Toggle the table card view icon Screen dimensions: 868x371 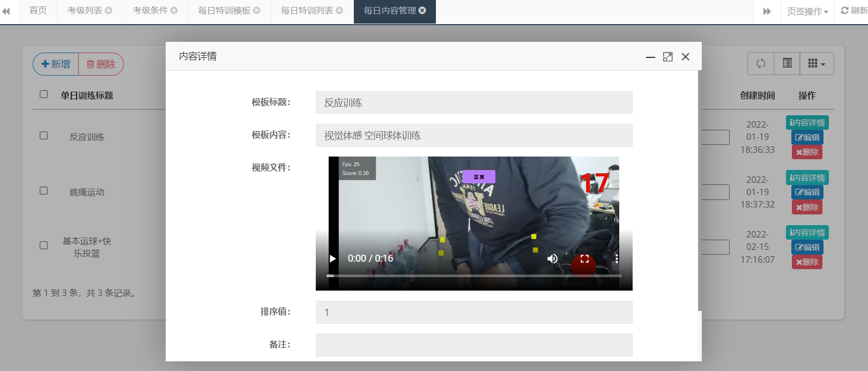787,63
